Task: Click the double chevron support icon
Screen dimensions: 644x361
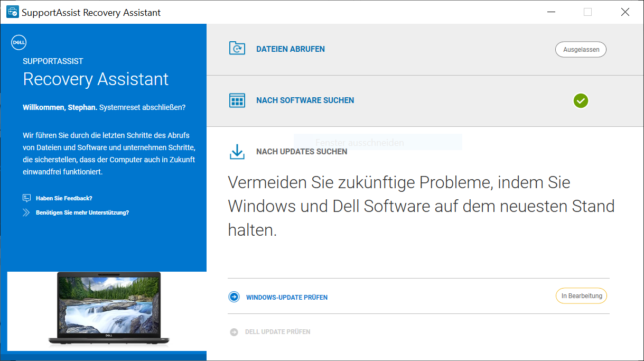Action: pos(26,212)
